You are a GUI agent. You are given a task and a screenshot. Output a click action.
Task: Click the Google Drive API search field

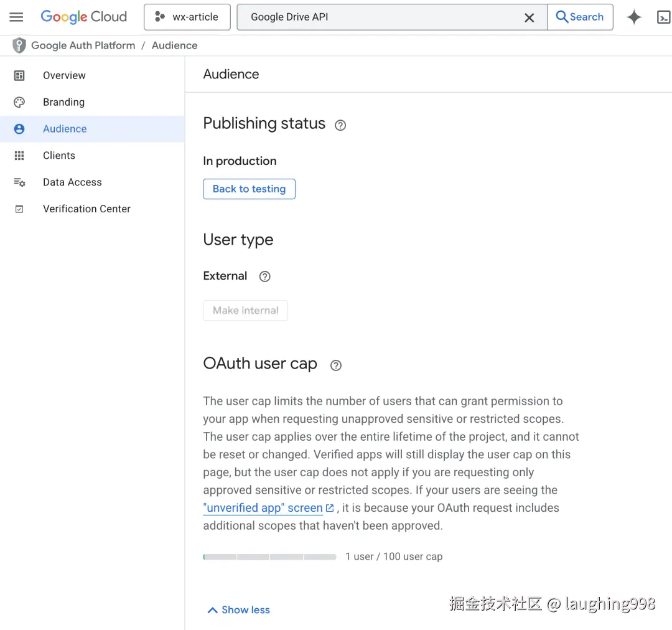tap(380, 17)
